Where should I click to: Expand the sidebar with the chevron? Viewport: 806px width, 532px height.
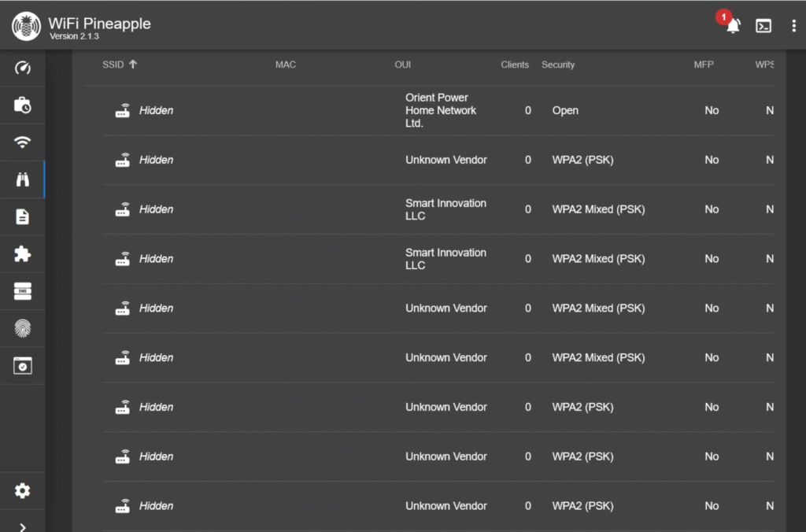click(23, 526)
